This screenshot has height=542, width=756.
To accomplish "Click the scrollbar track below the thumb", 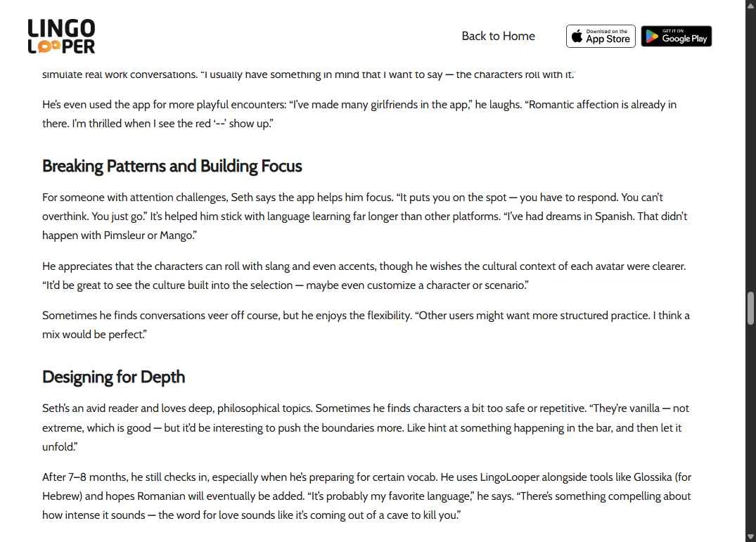I will (x=750, y=436).
